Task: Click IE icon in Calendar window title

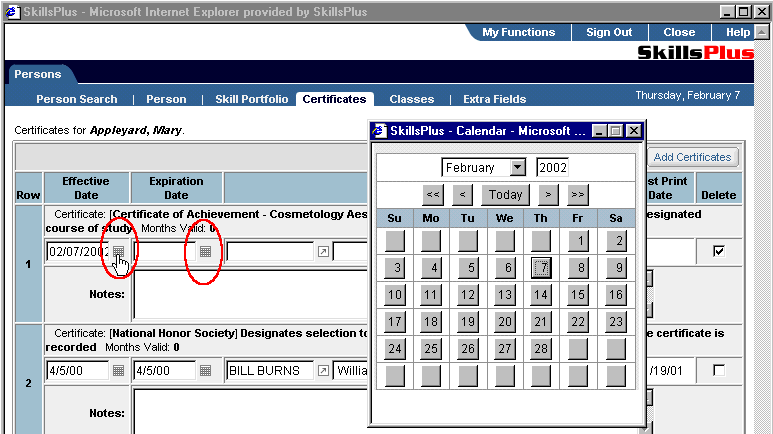Action: click(379, 131)
